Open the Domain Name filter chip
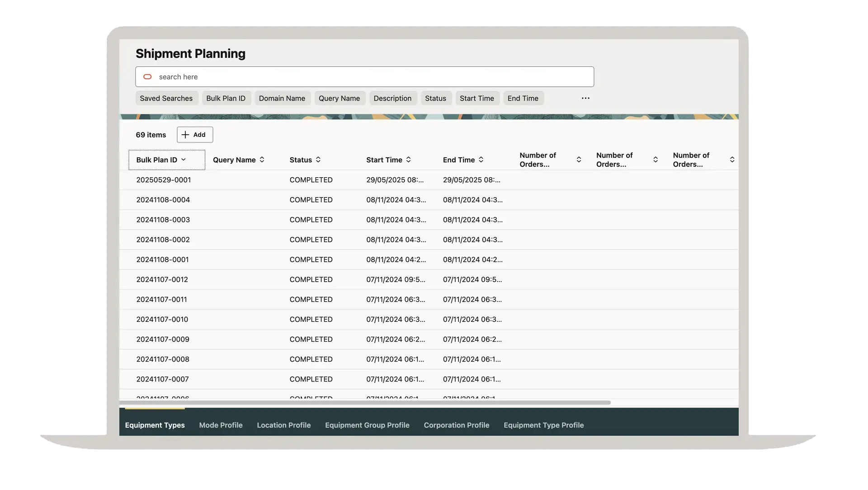Screen dimensions: 868x490 (282, 98)
